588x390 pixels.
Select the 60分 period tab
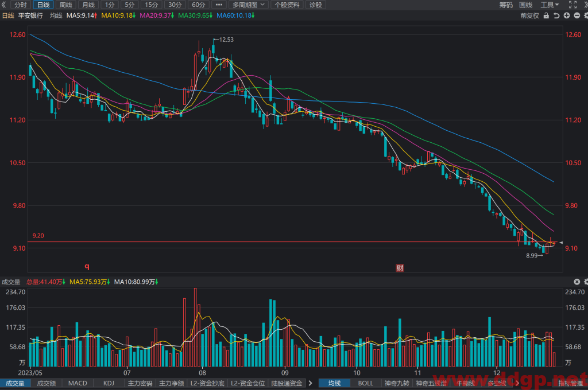[198, 5]
